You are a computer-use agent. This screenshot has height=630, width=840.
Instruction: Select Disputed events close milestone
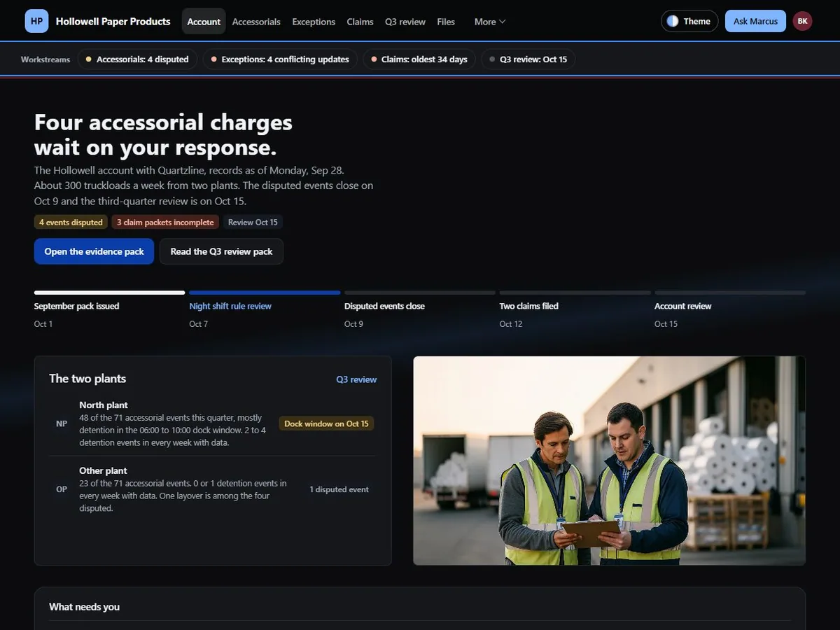[x=420, y=309]
